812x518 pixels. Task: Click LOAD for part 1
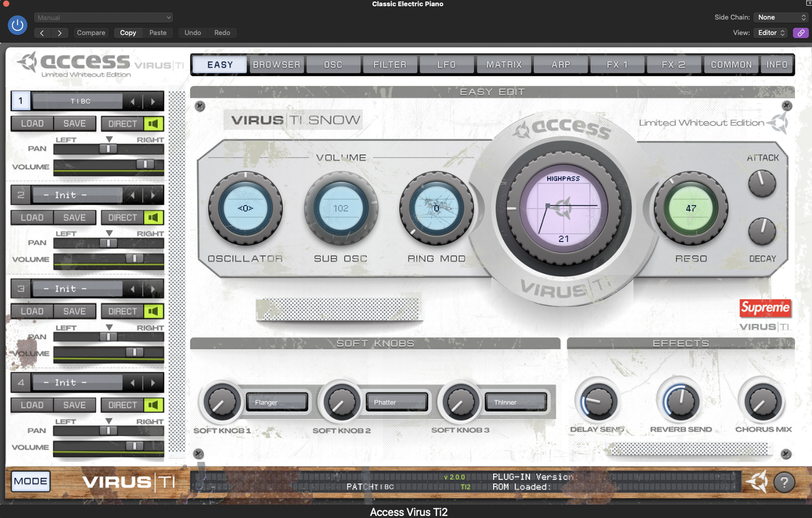32,124
